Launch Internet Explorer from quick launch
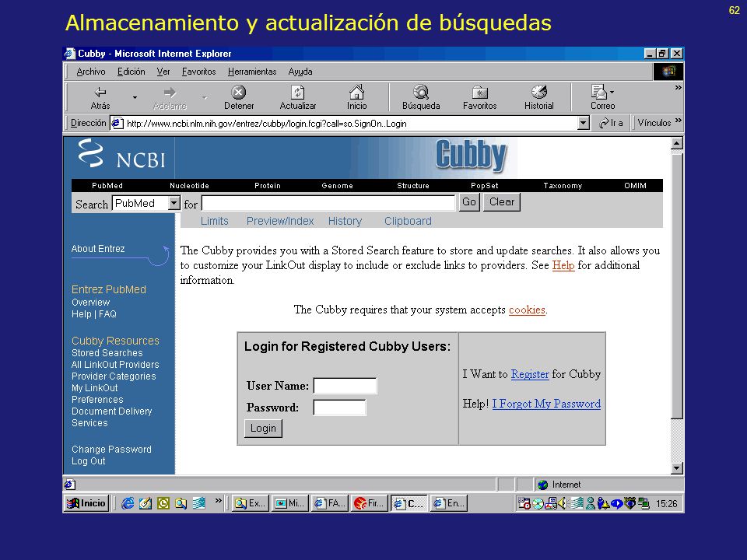The image size is (747, 560). coord(128,503)
